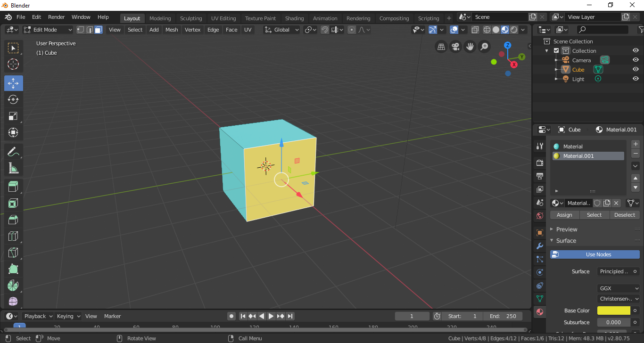Screen dimensions: 644x343
Task: Click the pan hand icon in the viewport
Action: point(470,47)
